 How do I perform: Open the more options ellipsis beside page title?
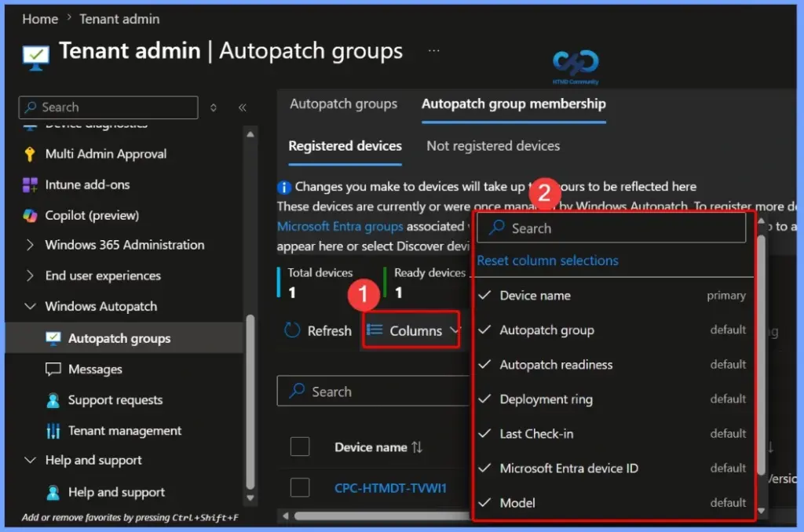click(x=433, y=51)
